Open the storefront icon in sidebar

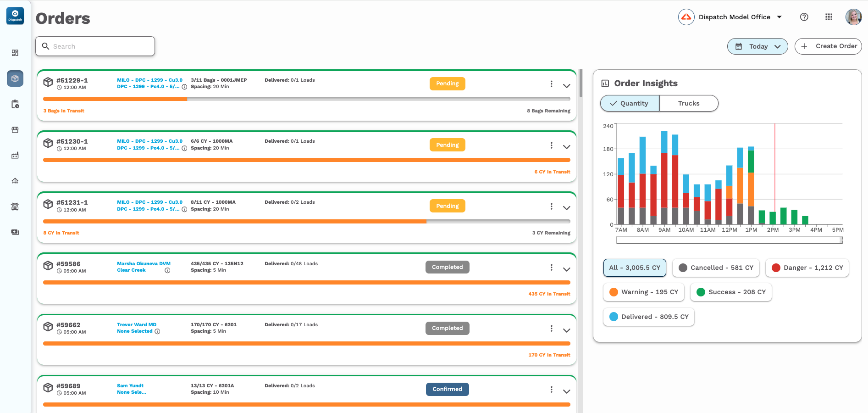pyautogui.click(x=15, y=130)
